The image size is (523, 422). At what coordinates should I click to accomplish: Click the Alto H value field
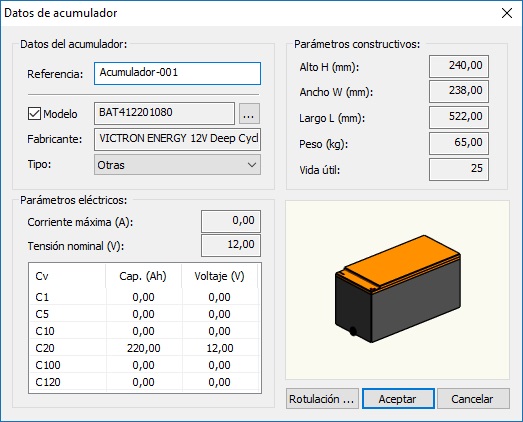[459, 66]
